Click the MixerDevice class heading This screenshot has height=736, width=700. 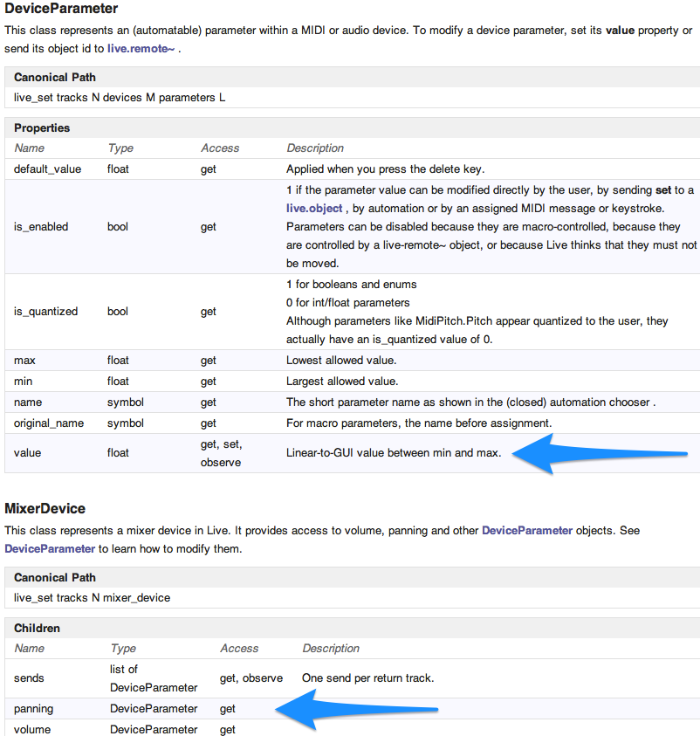(45, 508)
